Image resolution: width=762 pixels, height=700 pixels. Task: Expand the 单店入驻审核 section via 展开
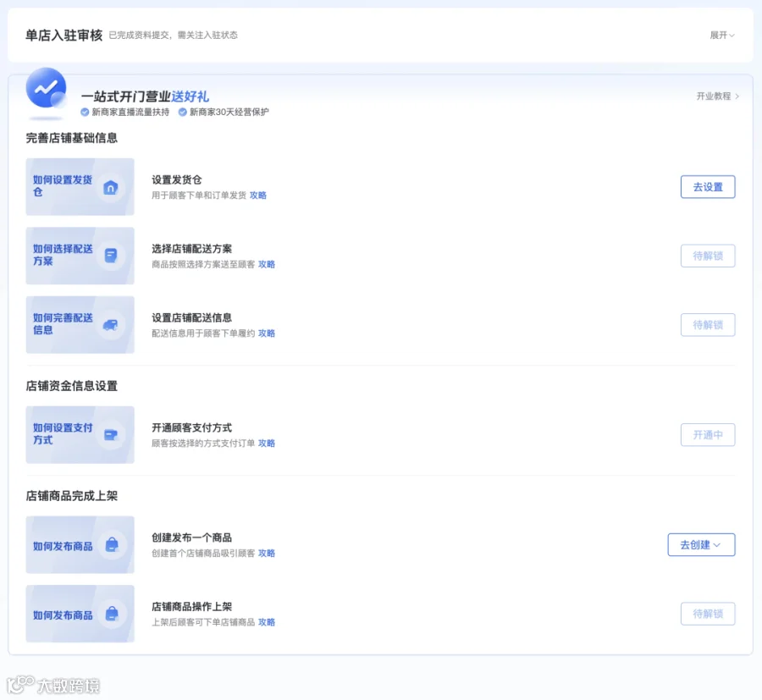click(x=722, y=35)
